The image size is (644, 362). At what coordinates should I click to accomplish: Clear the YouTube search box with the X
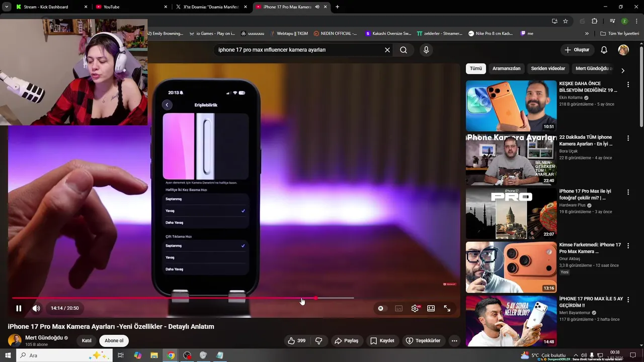(387, 50)
